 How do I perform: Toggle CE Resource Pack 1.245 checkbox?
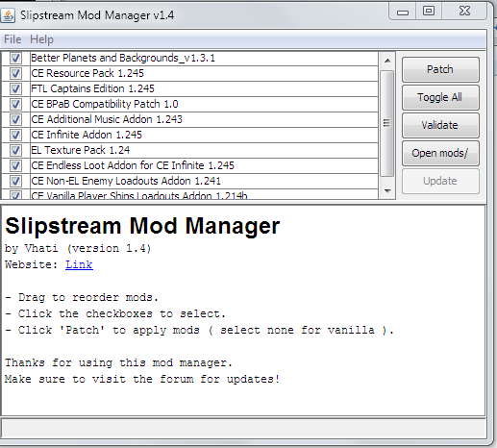15,73
